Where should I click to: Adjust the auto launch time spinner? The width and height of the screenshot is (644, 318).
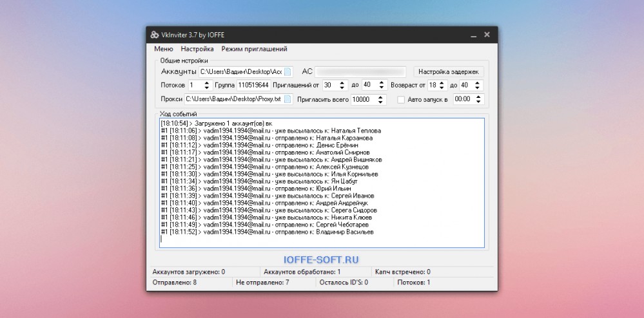(x=477, y=99)
